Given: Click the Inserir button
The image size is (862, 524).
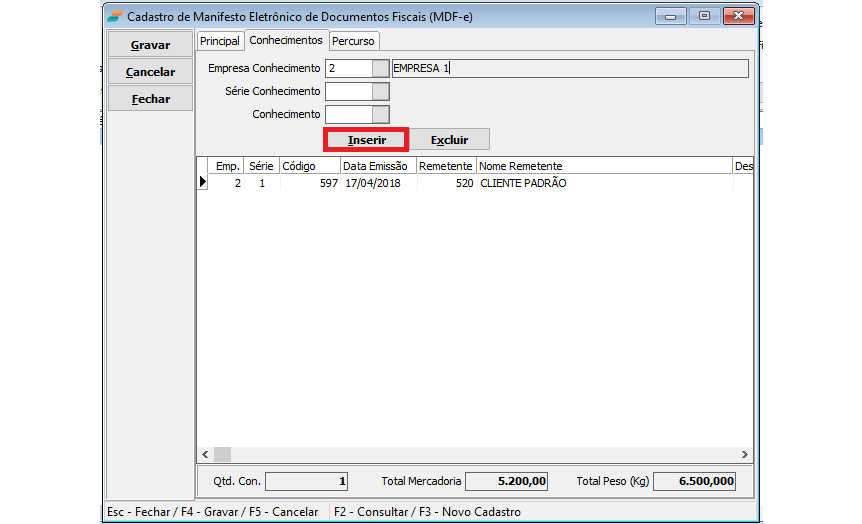Looking at the screenshot, I should (367, 140).
